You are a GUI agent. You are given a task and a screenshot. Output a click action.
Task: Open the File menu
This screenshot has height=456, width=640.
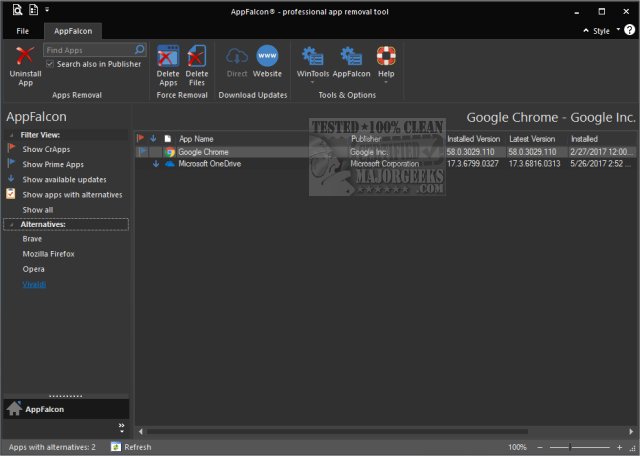[22, 31]
